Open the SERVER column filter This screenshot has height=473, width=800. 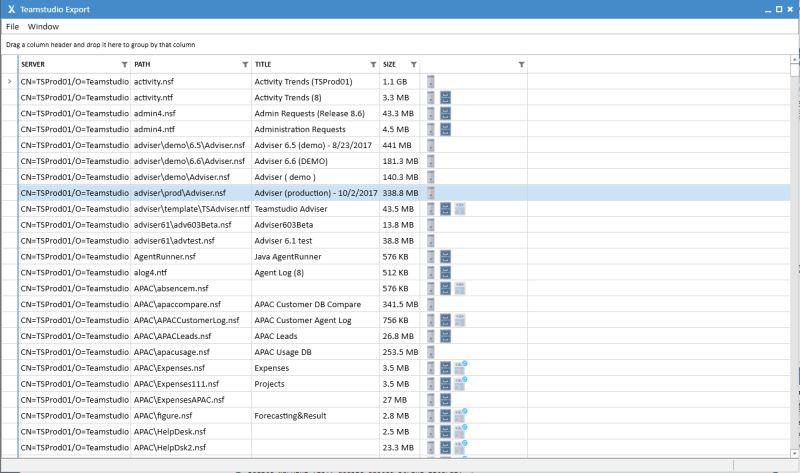pos(124,64)
